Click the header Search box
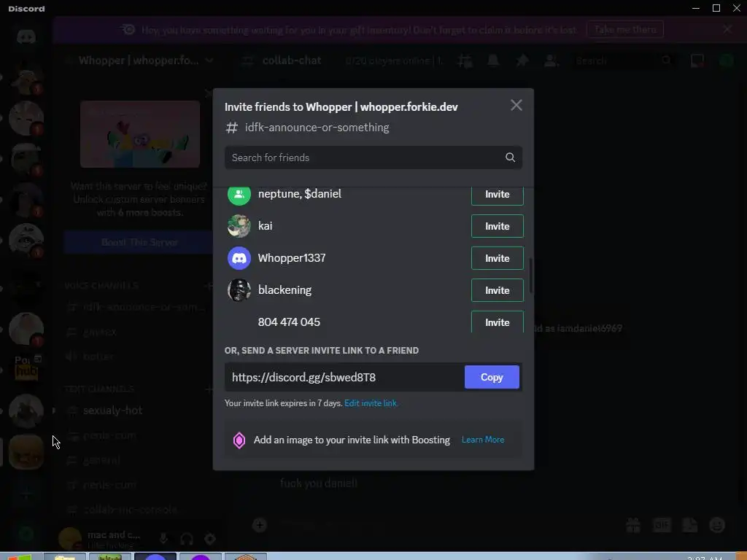 (623, 61)
